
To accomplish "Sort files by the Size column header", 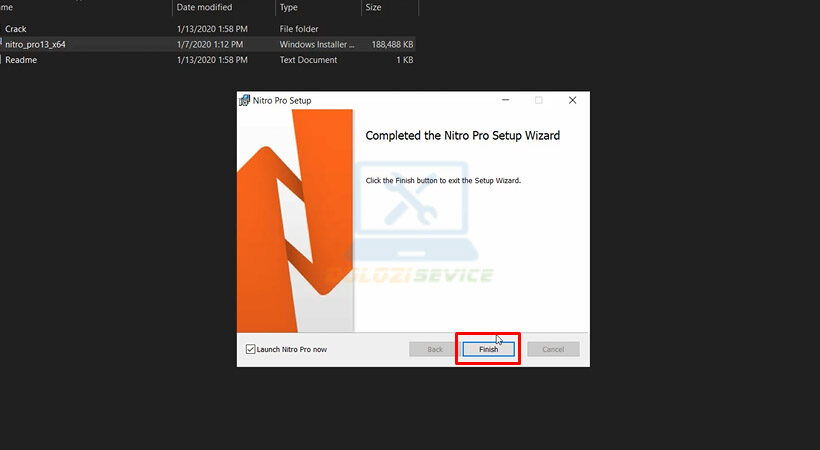I will coord(373,7).
